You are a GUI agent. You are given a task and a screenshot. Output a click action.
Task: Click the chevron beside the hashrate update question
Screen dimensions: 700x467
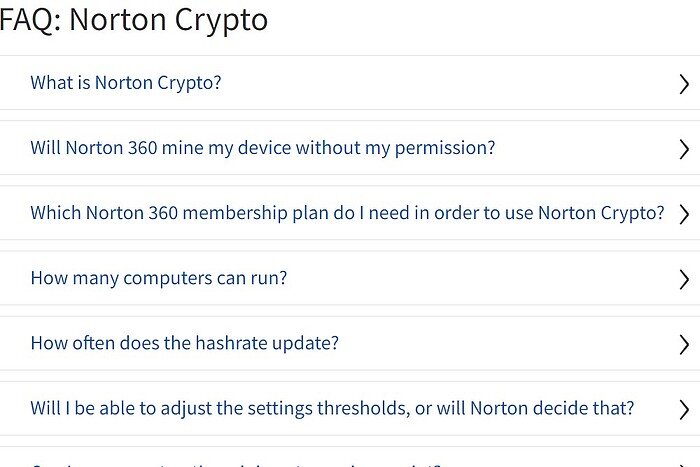point(684,345)
